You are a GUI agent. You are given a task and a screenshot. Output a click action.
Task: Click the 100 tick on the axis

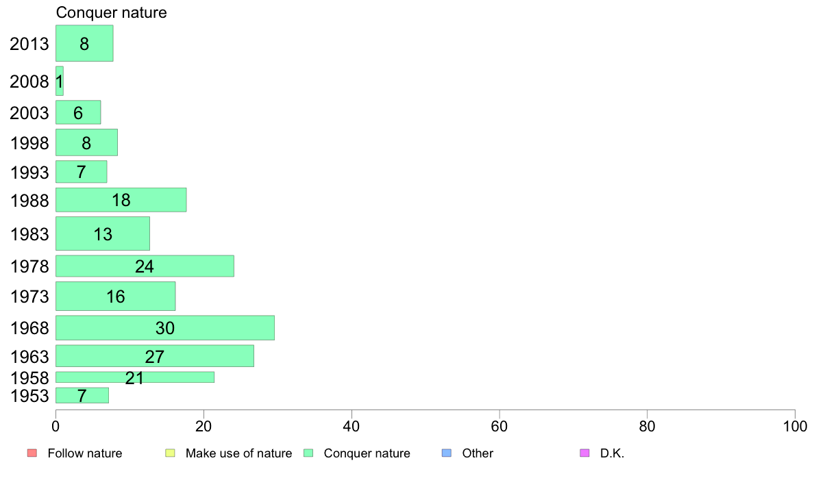(x=795, y=427)
